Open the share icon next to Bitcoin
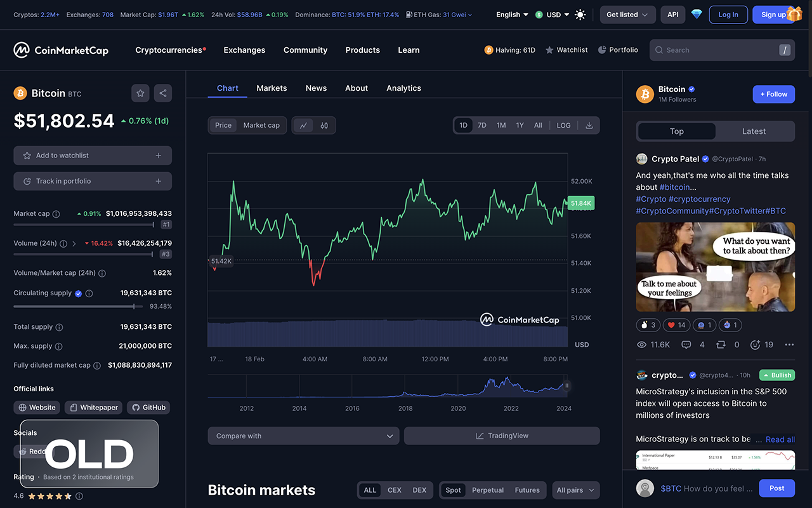The image size is (812, 508). click(163, 93)
